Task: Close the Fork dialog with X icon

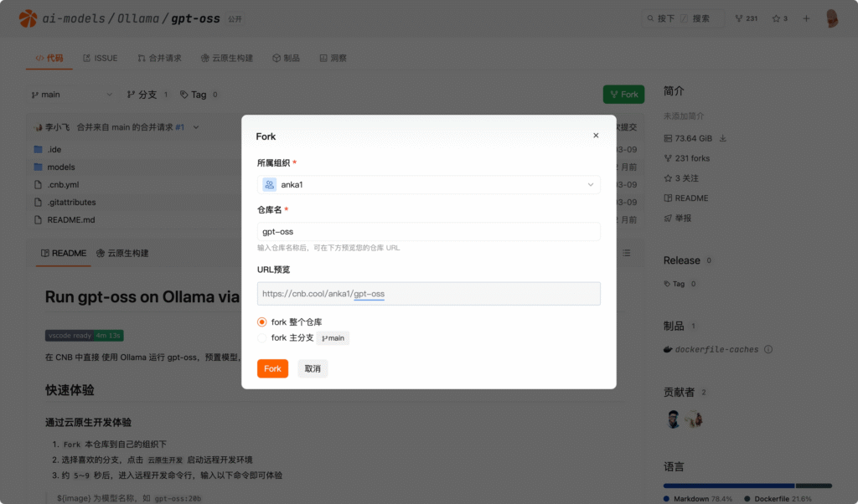Action: coord(596,136)
